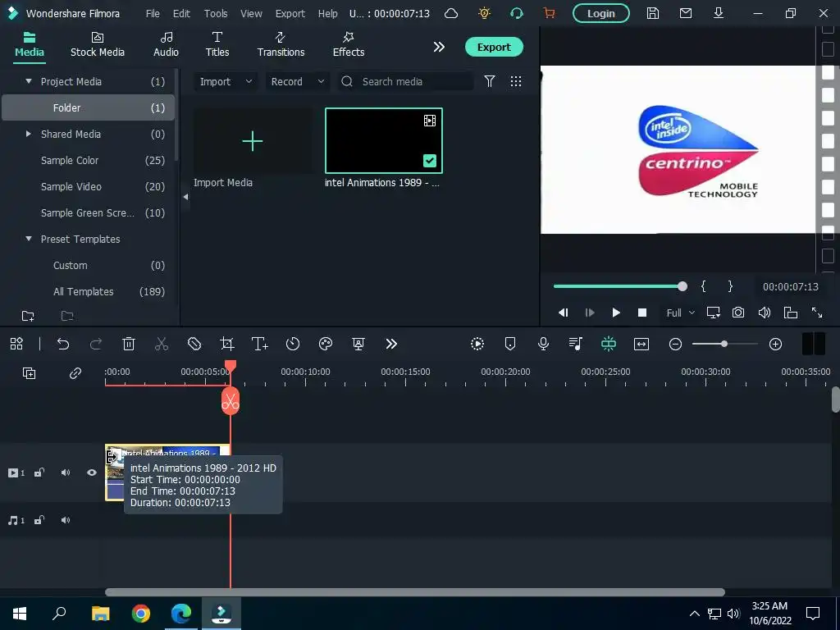Click the green screen icon
The width and height of the screenshot is (840, 630).
(x=358, y=344)
